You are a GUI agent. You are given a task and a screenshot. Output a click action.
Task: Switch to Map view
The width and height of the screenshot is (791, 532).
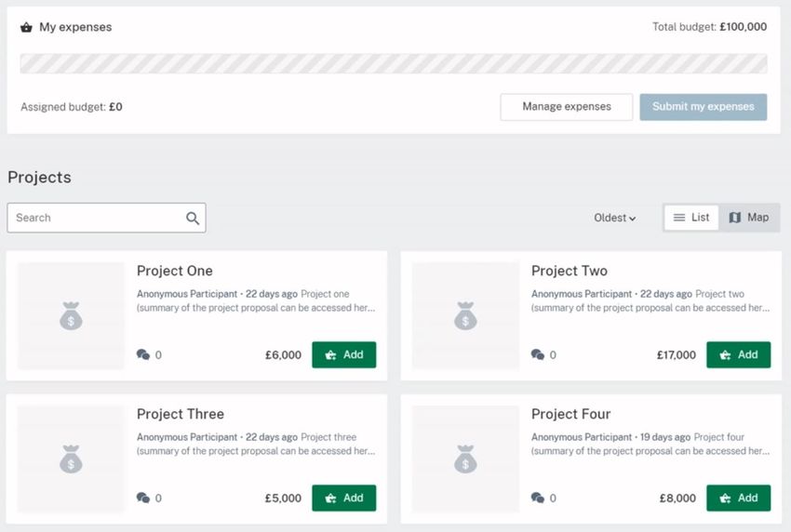(x=749, y=218)
